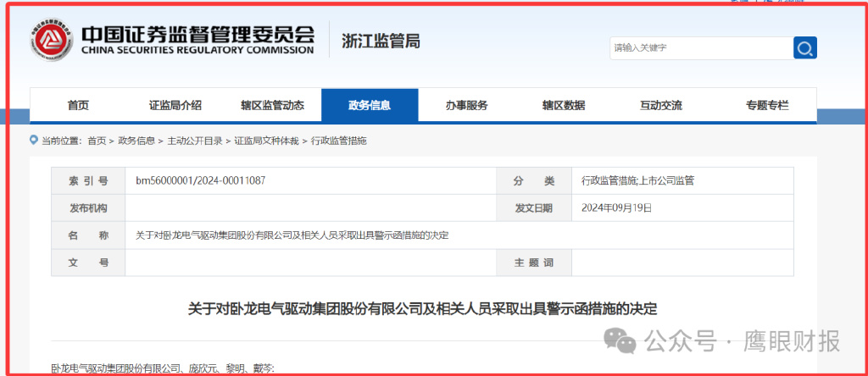Click category value 行政监管措施;上市公司监管

[x=637, y=181]
